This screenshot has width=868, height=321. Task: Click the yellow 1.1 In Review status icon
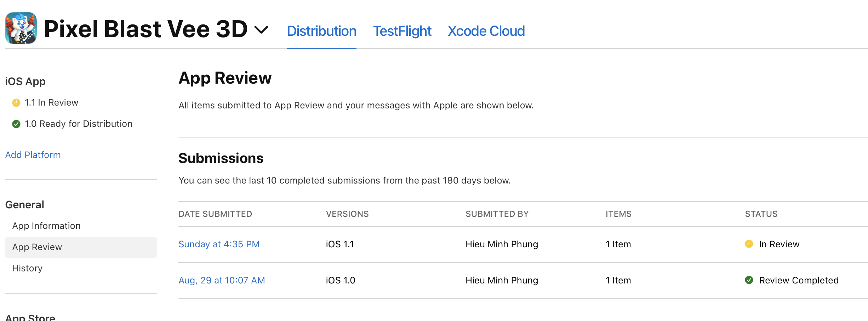(16, 103)
